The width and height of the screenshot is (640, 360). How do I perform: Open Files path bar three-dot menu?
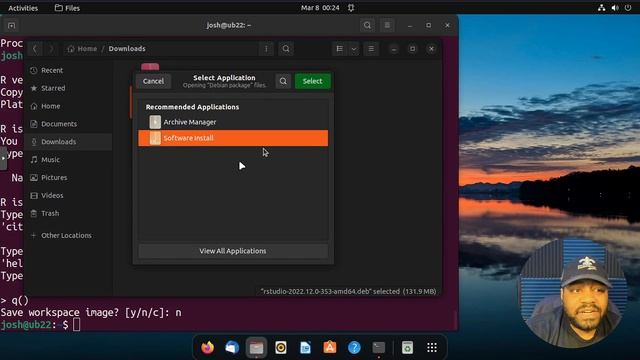[x=266, y=49]
